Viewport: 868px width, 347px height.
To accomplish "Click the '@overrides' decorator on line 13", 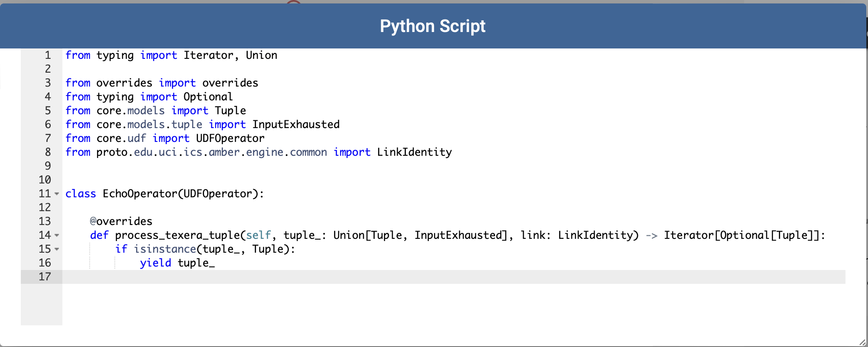I will tap(121, 222).
